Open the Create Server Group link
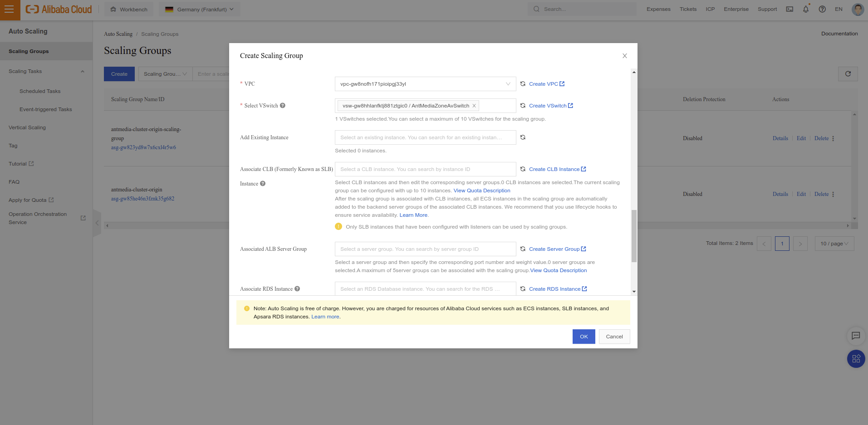This screenshot has width=868, height=425. coord(557,249)
